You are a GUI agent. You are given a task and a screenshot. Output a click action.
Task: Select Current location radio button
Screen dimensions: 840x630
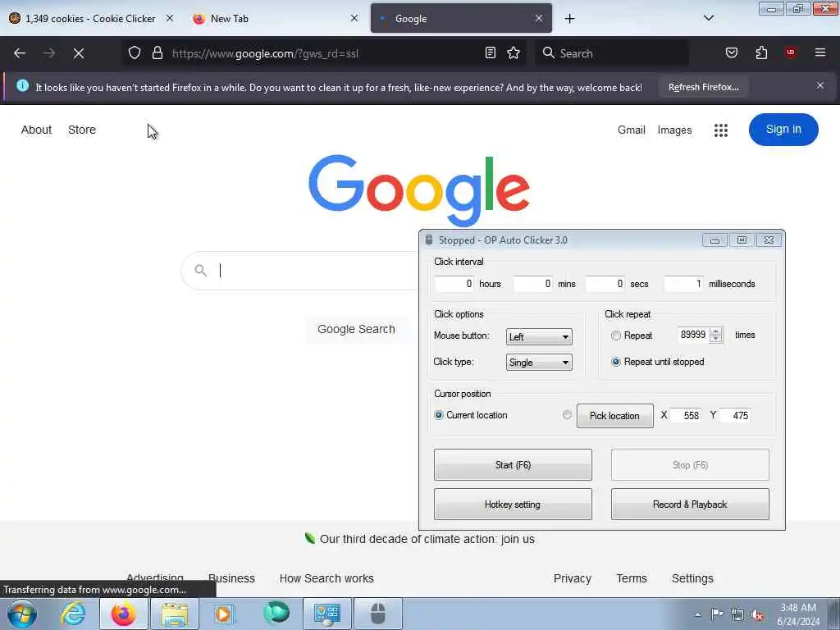pyautogui.click(x=439, y=415)
